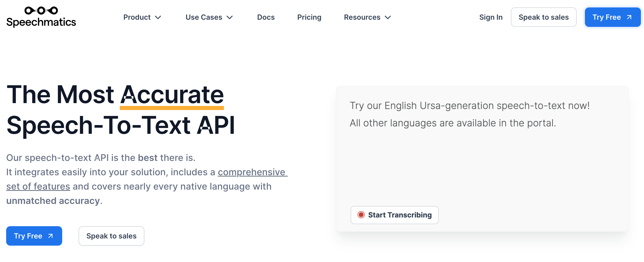Click the arrow icon in header Try Free
The image size is (644, 262).
(629, 17)
